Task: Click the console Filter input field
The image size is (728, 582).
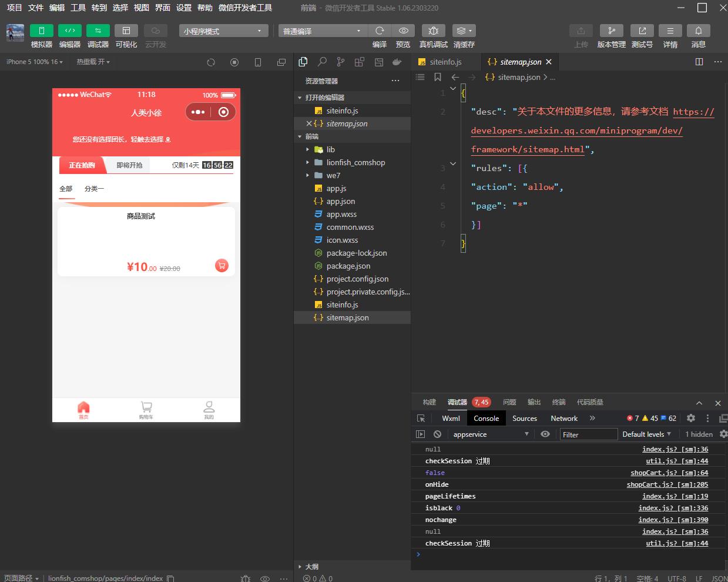Action: [x=588, y=434]
